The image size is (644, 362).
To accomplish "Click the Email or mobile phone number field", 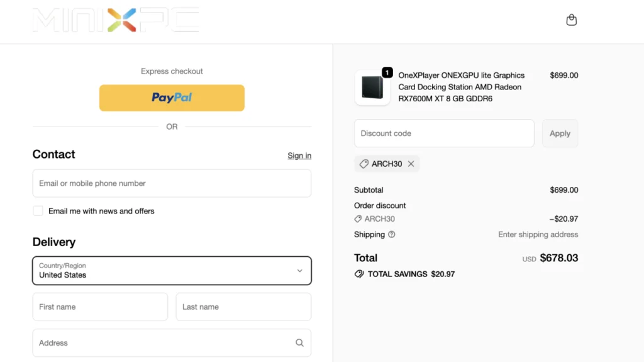I will click(172, 183).
